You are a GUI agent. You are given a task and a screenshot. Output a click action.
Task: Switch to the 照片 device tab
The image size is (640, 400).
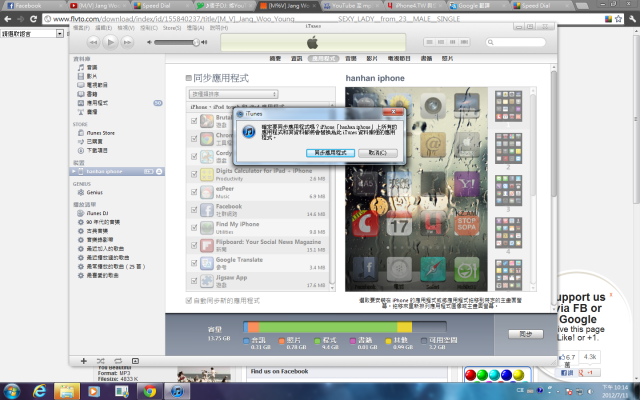[x=447, y=58]
